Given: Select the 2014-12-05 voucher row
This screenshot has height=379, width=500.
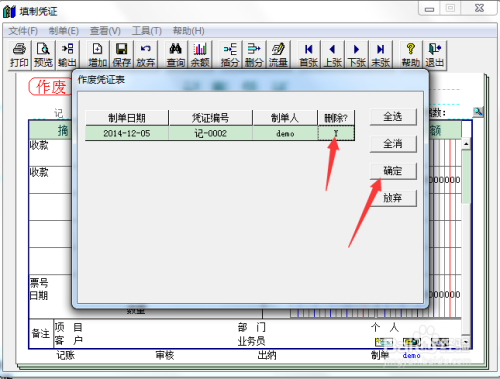Looking at the screenshot, I should [220, 133].
